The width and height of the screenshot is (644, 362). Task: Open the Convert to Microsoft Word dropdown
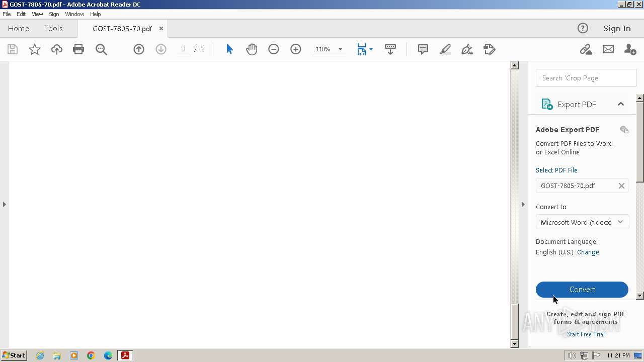582,222
